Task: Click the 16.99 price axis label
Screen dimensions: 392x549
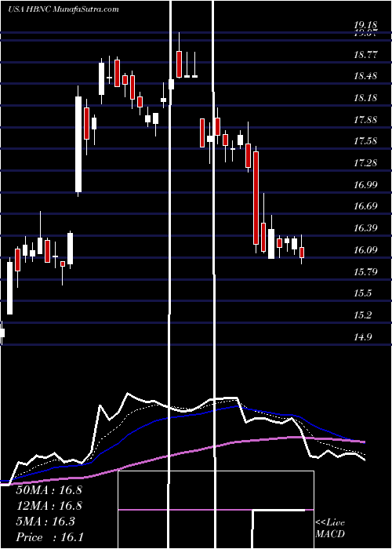Action: (x=365, y=185)
